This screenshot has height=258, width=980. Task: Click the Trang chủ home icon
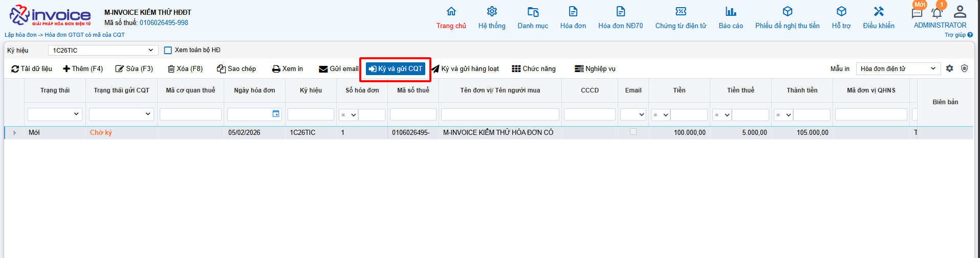point(451,12)
